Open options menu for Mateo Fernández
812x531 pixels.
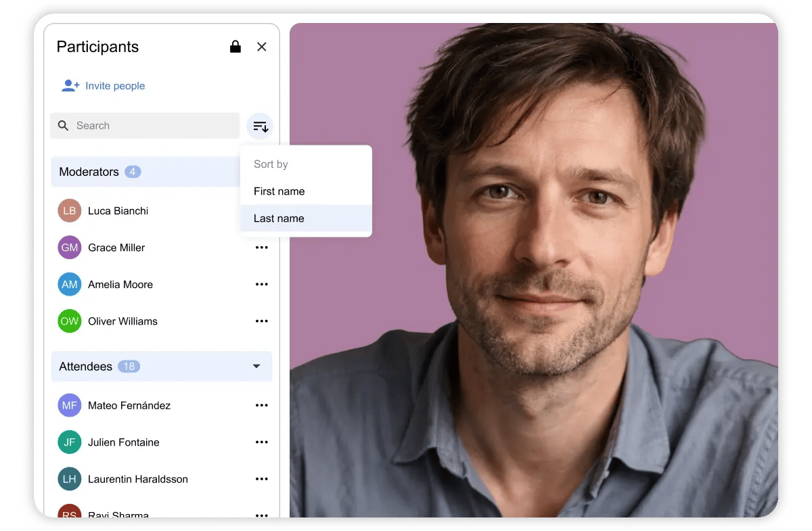(262, 406)
